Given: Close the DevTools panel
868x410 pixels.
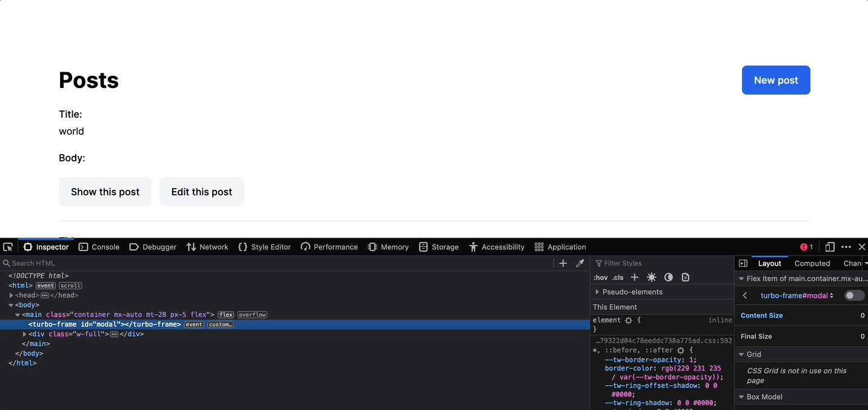Looking at the screenshot, I should [x=862, y=247].
